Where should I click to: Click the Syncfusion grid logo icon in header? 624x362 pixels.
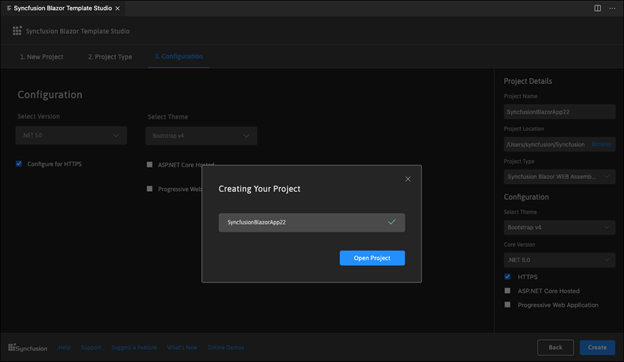click(x=17, y=31)
